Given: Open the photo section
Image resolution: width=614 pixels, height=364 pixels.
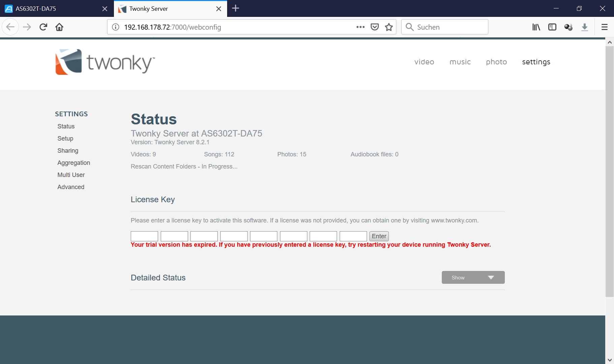Looking at the screenshot, I should (x=496, y=62).
